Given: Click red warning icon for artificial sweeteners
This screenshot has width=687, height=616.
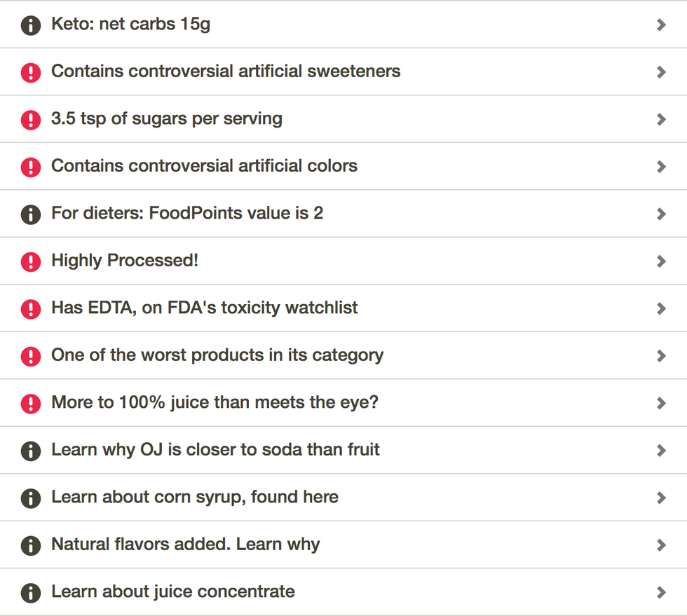Looking at the screenshot, I should tap(31, 72).
